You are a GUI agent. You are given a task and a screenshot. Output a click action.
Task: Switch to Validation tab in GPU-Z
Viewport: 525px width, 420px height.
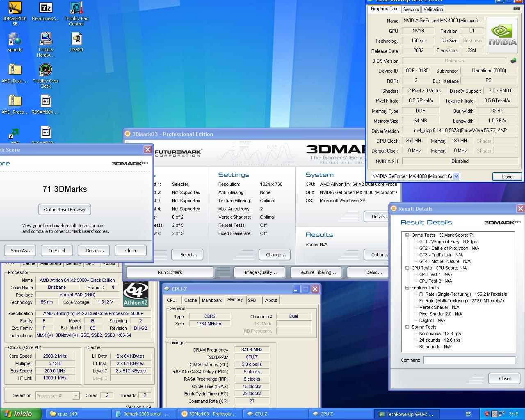coord(433,9)
